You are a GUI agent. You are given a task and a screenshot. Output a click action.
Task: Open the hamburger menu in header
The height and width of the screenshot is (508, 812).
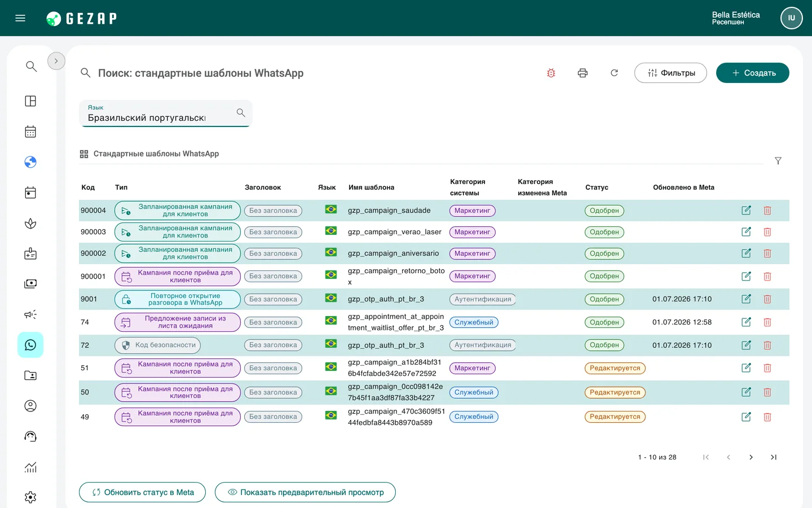(20, 18)
